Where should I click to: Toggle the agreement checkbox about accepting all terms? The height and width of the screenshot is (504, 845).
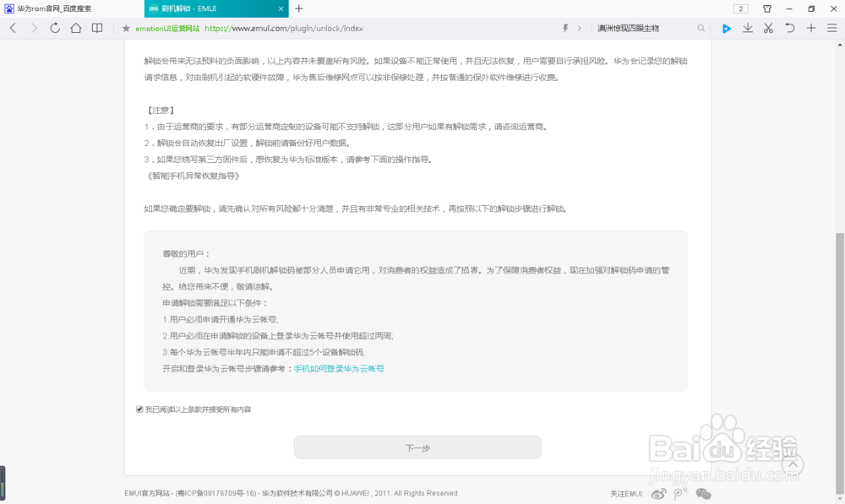click(x=139, y=409)
